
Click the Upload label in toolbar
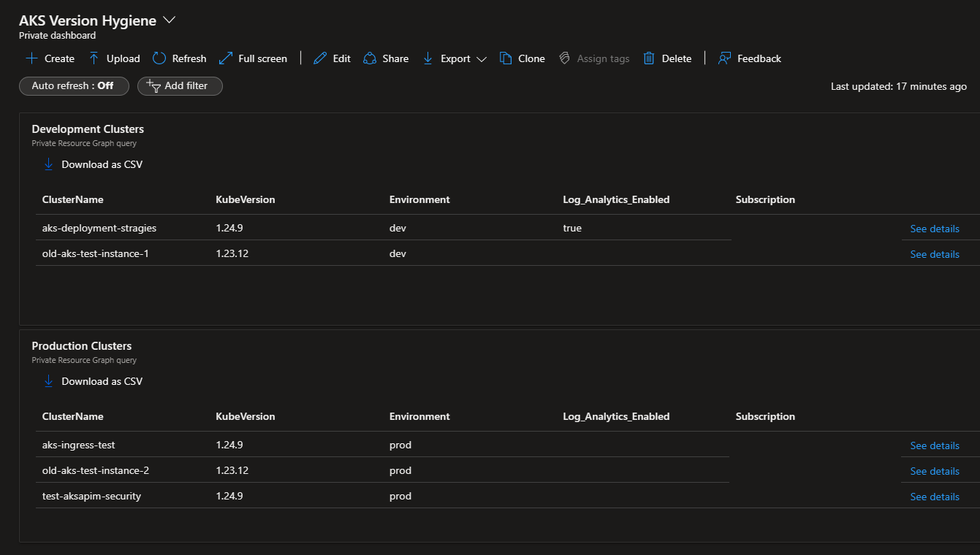(x=123, y=58)
